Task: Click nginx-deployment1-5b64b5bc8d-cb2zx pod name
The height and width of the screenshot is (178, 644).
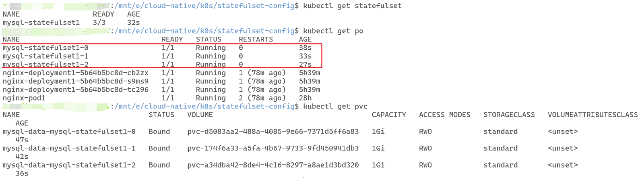Action: 76,73
